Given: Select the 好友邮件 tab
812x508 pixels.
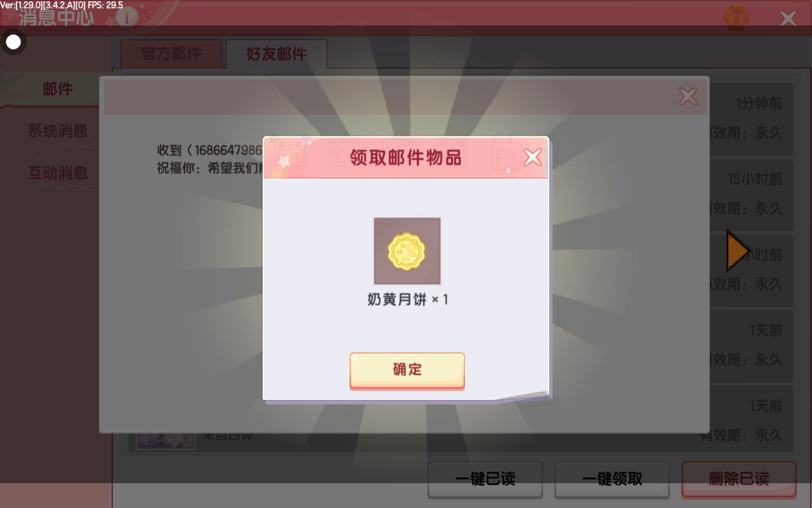Looking at the screenshot, I should (277, 54).
